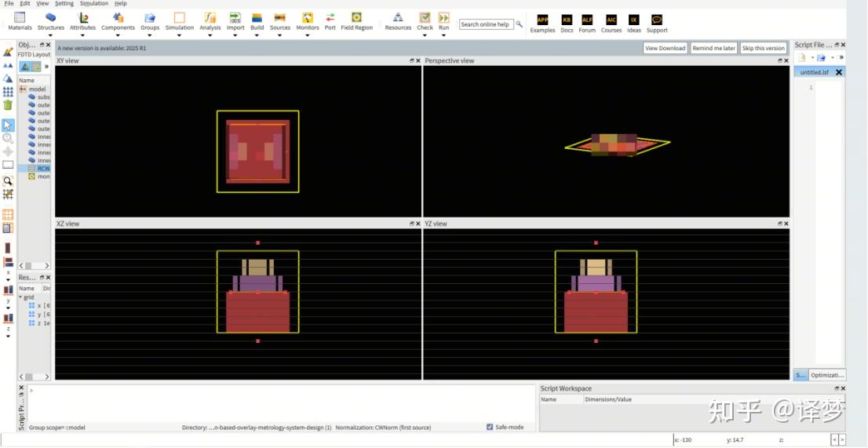This screenshot has height=448, width=868.
Task: Open the IX Ideas icon
Action: click(x=634, y=20)
